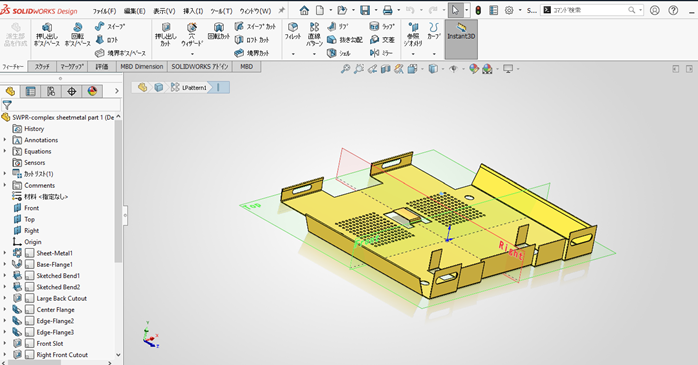The height and width of the screenshot is (365, 698).
Task: Click the Open file icon
Action: 342,10
